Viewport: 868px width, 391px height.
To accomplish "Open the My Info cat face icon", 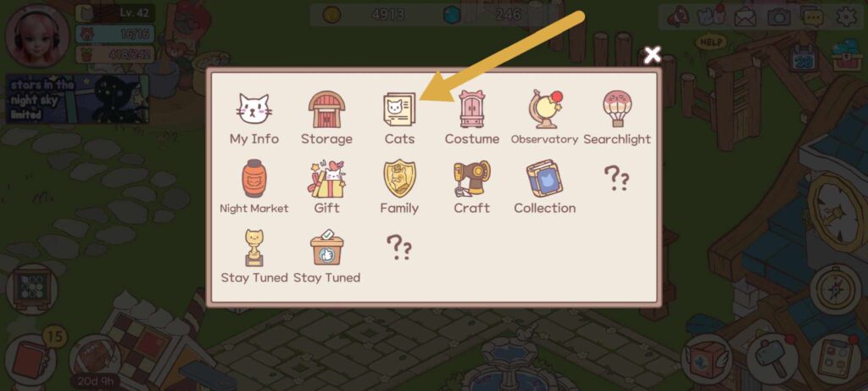I will (x=254, y=109).
